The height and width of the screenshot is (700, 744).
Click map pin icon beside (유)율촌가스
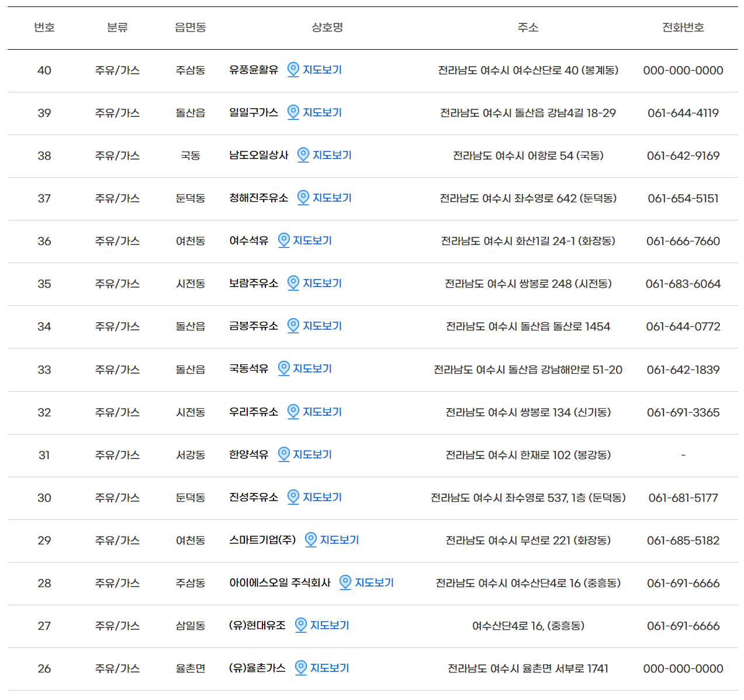pos(301,668)
